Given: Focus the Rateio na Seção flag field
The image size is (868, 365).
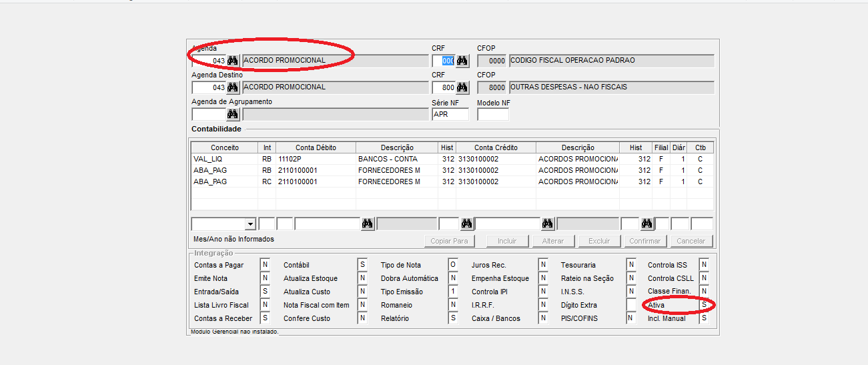Looking at the screenshot, I should coord(631,278).
